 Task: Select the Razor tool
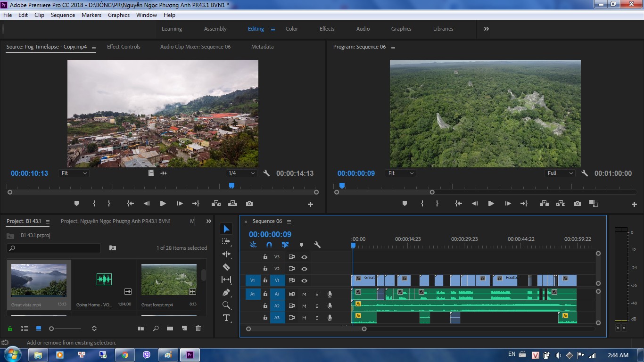click(226, 267)
